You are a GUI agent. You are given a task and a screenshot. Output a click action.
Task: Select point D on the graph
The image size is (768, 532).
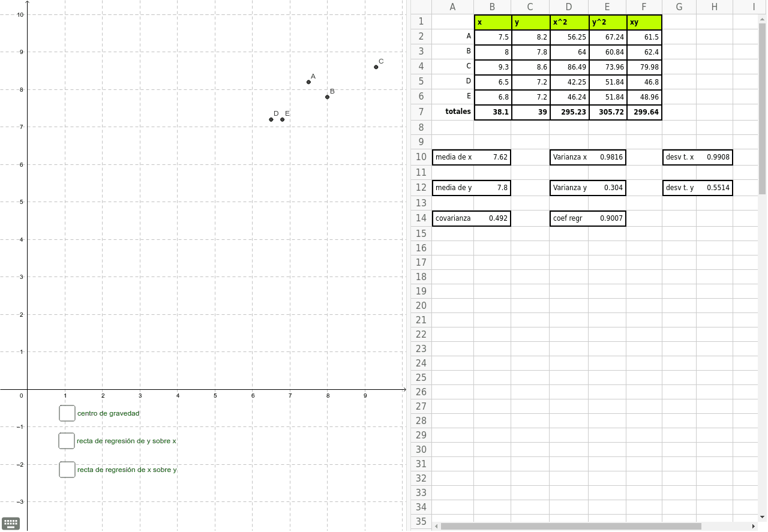(271, 119)
